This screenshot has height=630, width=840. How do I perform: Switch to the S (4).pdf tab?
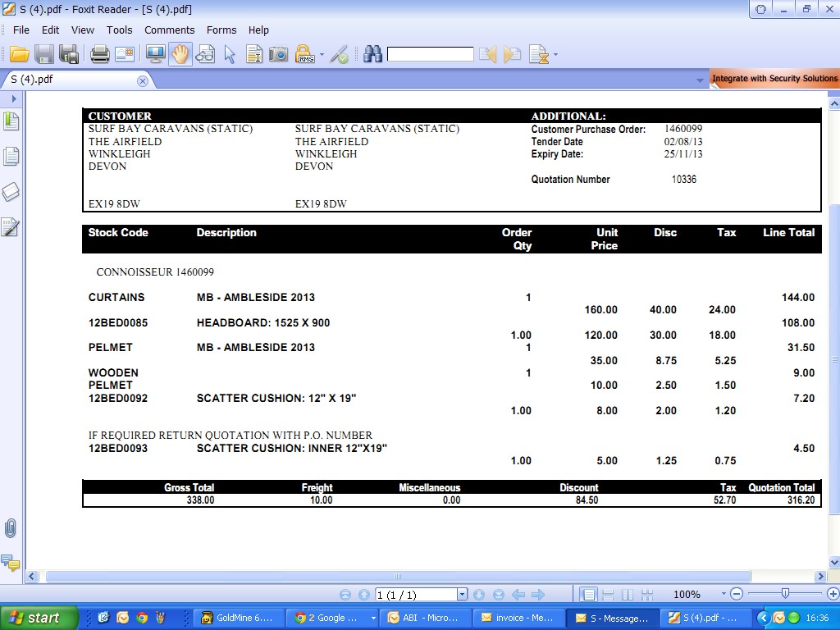[x=33, y=80]
